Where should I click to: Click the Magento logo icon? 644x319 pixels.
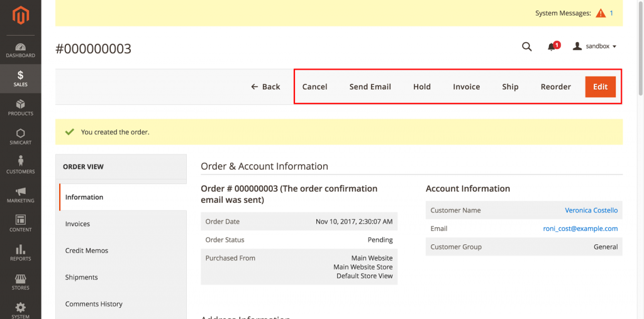pyautogui.click(x=21, y=16)
